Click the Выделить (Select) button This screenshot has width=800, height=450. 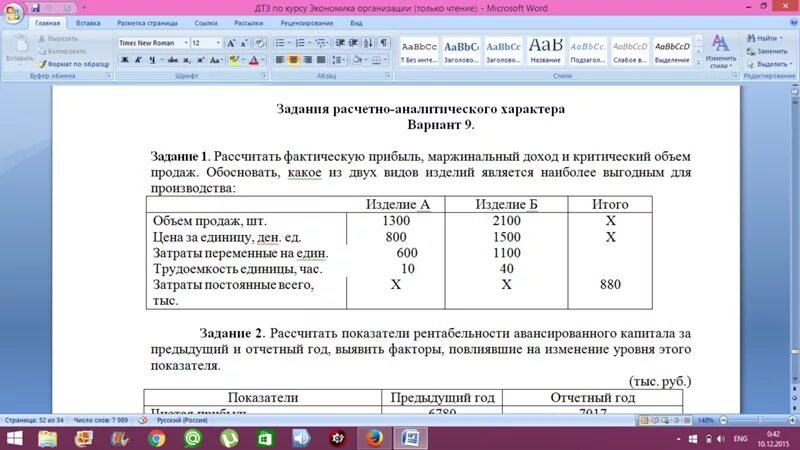tap(769, 64)
